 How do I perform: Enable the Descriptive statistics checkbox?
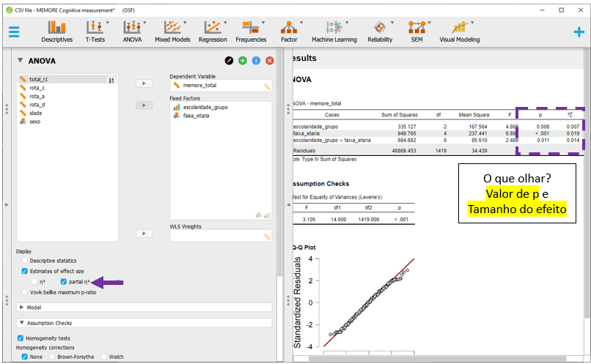point(26,261)
